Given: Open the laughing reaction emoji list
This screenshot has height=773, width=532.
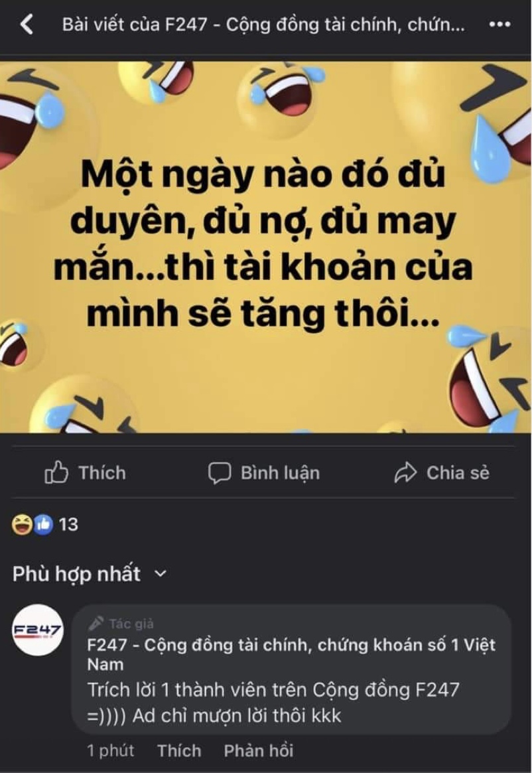Looking at the screenshot, I should point(22,525).
